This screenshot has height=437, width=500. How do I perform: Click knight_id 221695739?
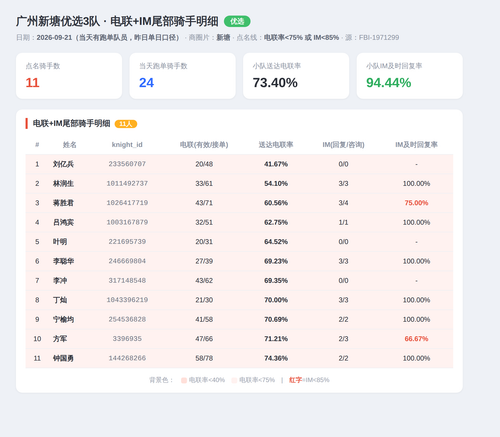[127, 242]
